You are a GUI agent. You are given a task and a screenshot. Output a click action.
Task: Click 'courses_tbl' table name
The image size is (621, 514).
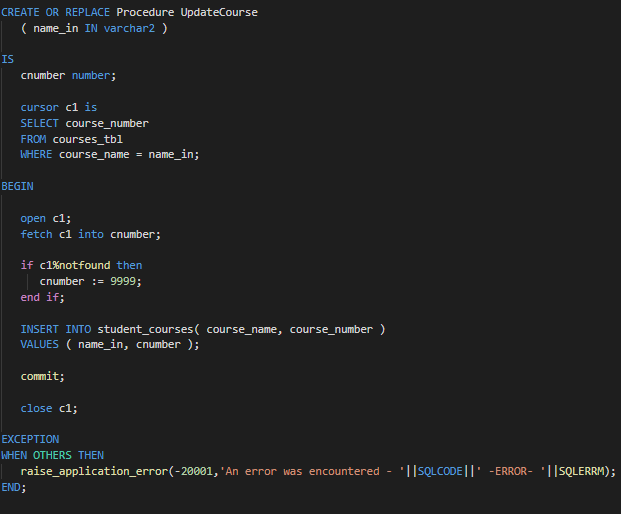point(88,139)
